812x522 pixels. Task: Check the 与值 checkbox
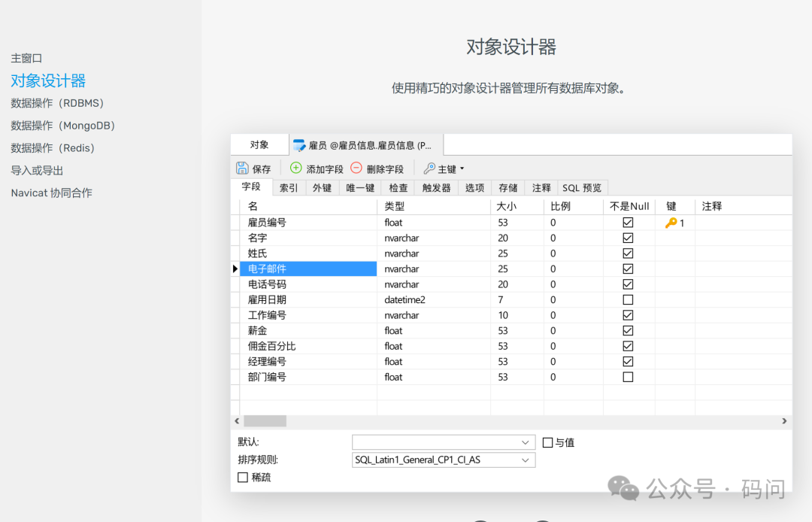[x=547, y=443]
